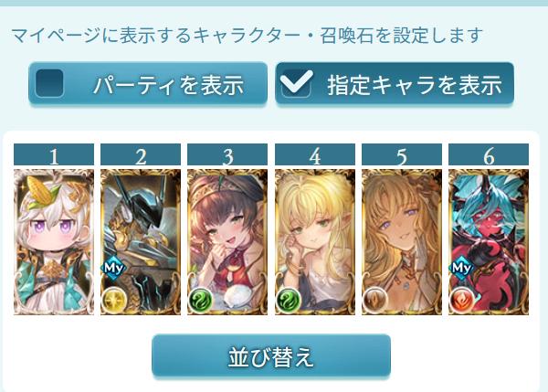This screenshot has width=548, height=392.
Task: Open the chibi corn-haired character card
Action: [54, 241]
